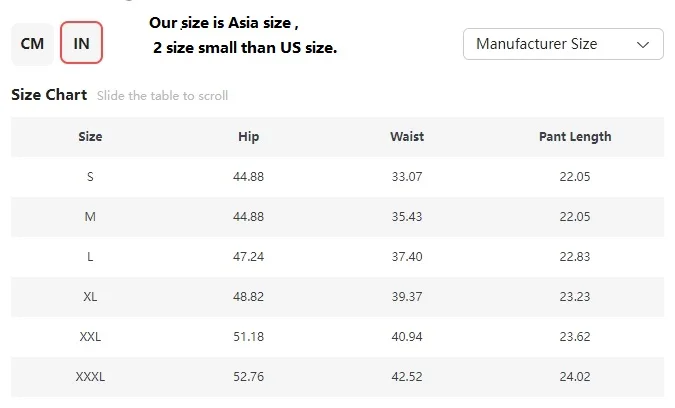Click the waist value 33.07
675x408 pixels.
pyautogui.click(x=407, y=177)
